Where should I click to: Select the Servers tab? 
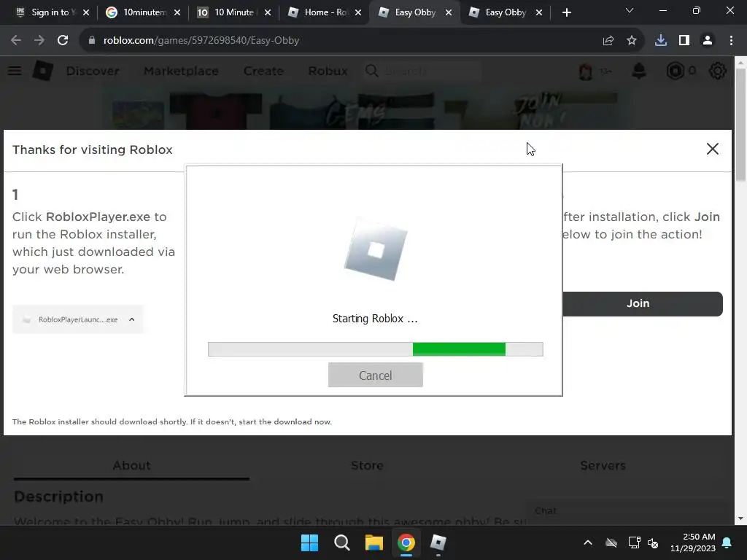coord(603,465)
